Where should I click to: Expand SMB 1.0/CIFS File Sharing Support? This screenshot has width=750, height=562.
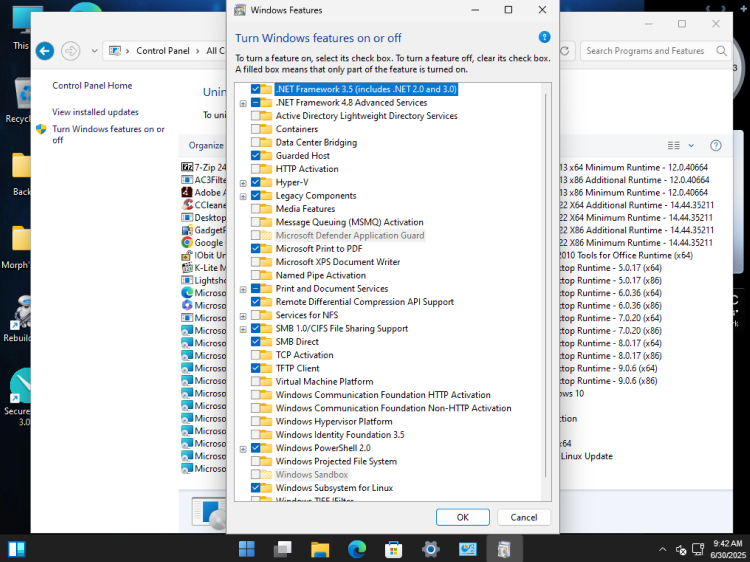pyautogui.click(x=243, y=330)
